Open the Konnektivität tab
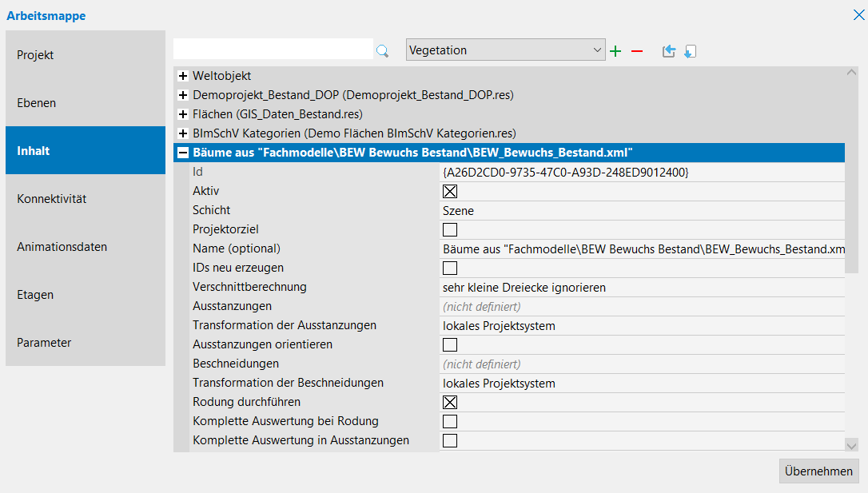This screenshot has height=493, width=868. click(x=85, y=199)
